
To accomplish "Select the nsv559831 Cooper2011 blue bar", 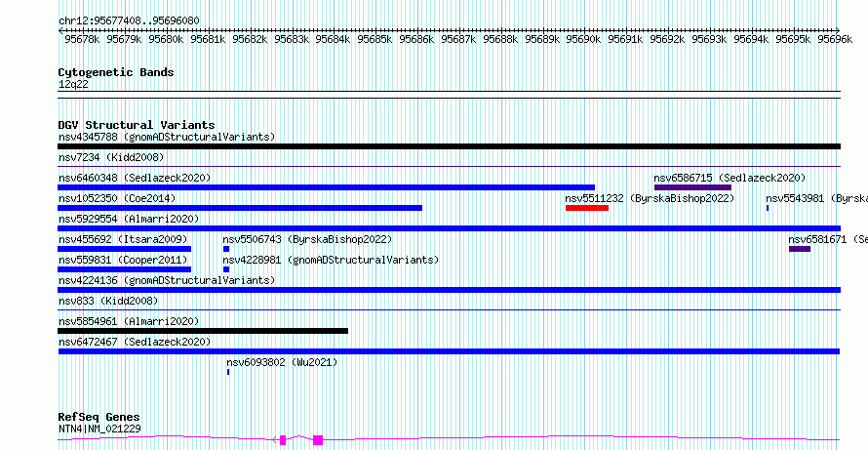I will (124, 269).
